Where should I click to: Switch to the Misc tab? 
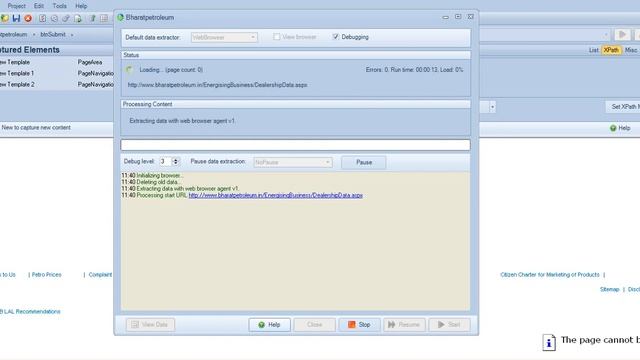pos(631,50)
